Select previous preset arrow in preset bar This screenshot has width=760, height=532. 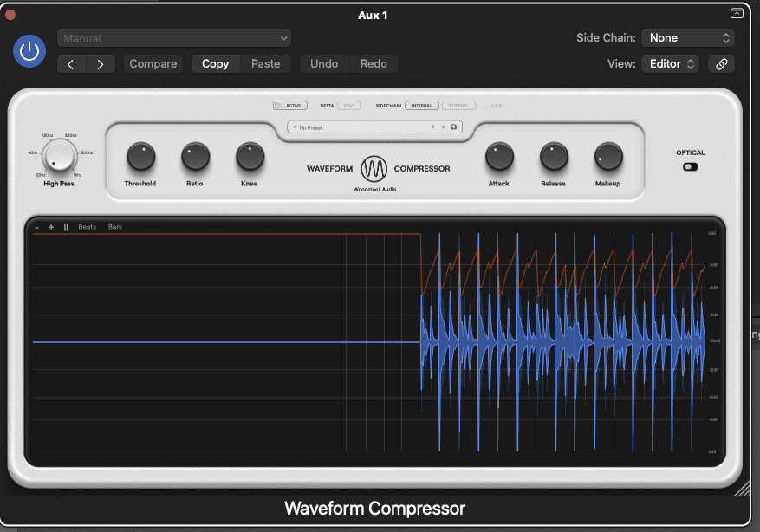(432, 127)
